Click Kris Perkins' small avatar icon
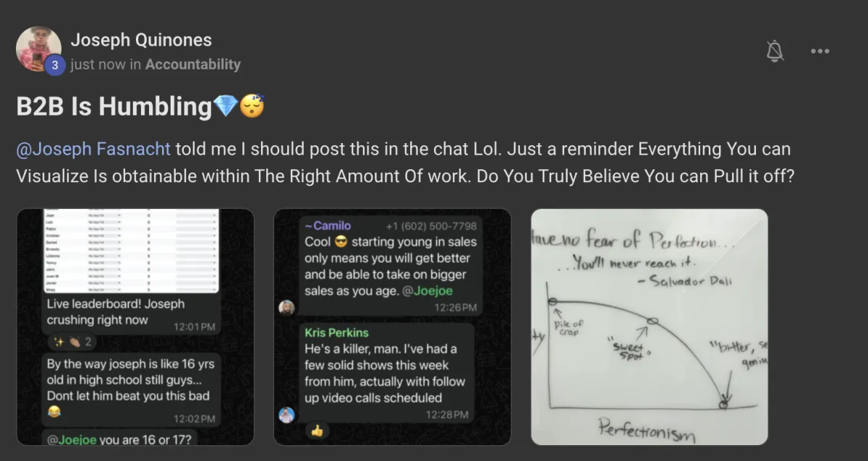This screenshot has height=461, width=868. tap(286, 415)
